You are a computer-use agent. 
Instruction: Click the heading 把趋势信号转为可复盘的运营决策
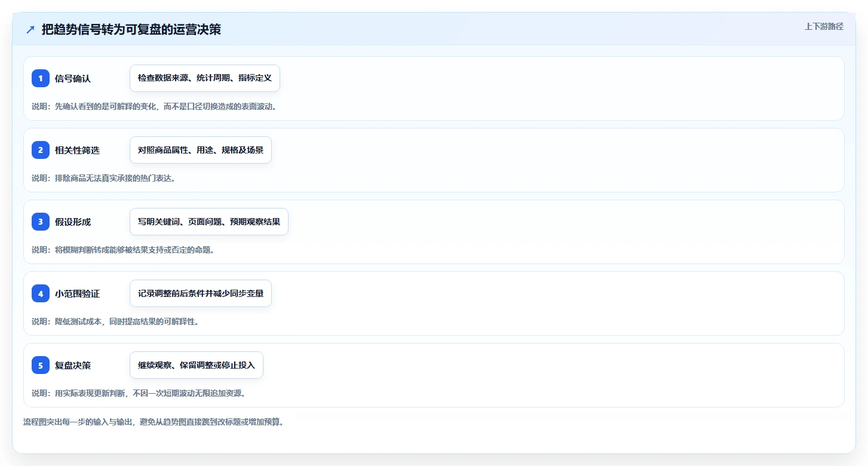click(131, 29)
